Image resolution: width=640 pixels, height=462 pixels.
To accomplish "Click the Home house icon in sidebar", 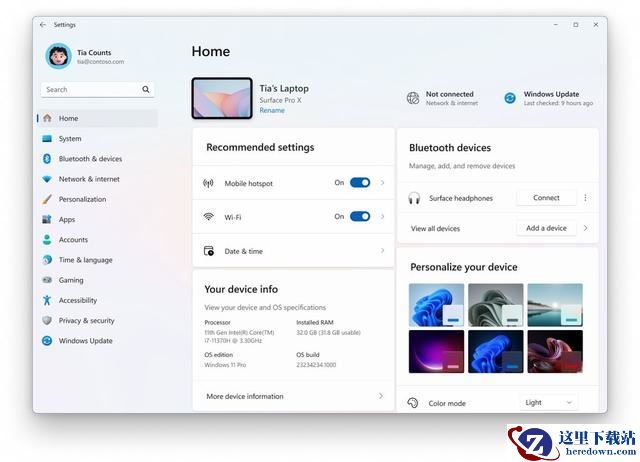I will point(47,118).
